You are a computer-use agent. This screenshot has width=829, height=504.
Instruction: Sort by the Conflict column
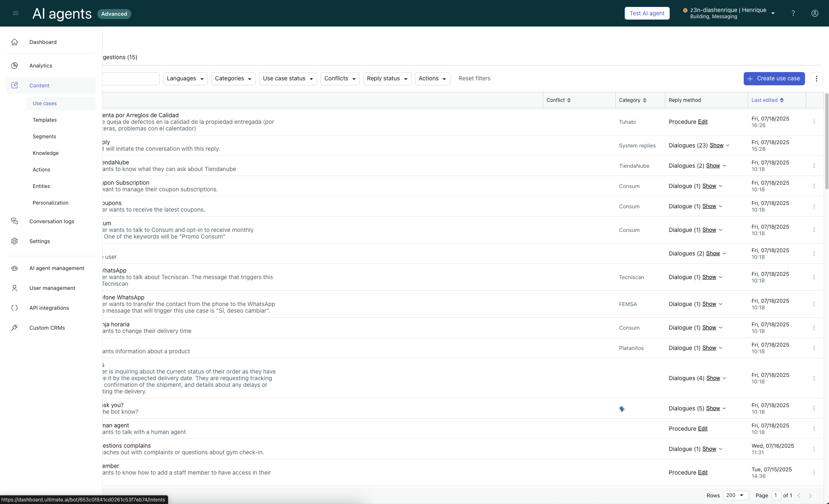(x=569, y=100)
